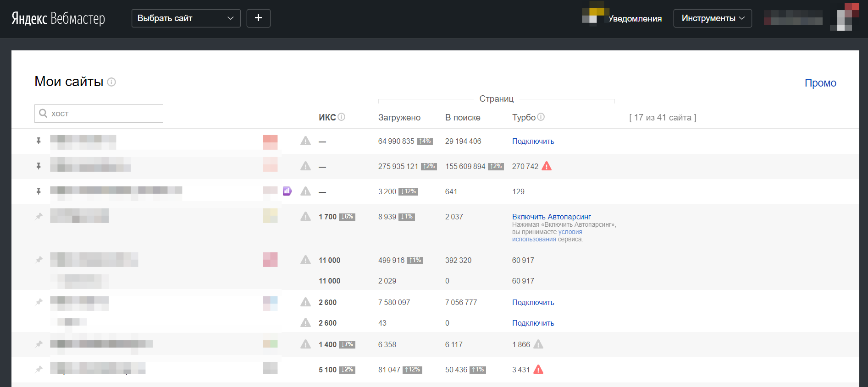The height and width of the screenshot is (387, 868).
Task: Click the purple chart icon in third row
Action: (287, 191)
